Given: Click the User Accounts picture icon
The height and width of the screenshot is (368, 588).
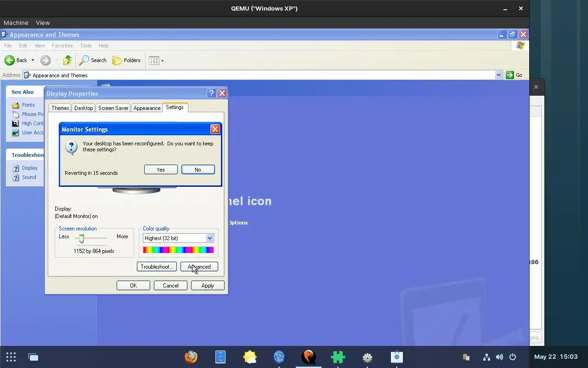Looking at the screenshot, I should pos(16,132).
